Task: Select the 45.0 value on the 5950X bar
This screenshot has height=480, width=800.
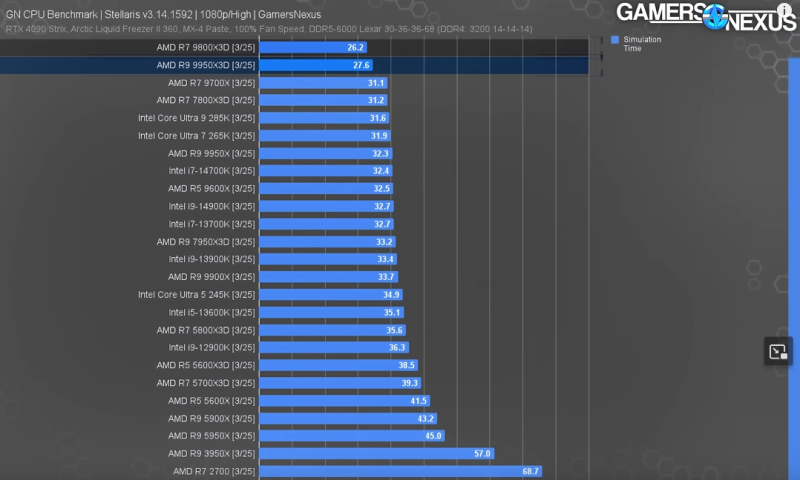Action: 434,436
